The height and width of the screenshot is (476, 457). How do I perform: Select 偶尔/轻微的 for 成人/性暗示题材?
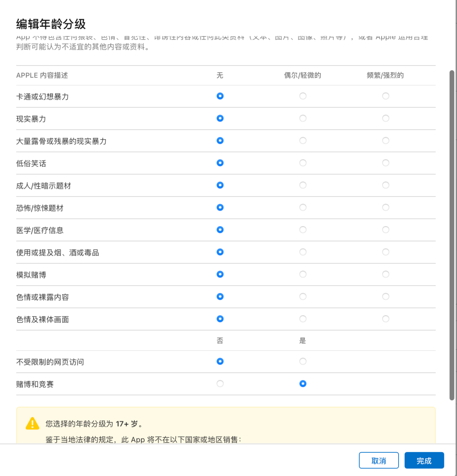303,185
